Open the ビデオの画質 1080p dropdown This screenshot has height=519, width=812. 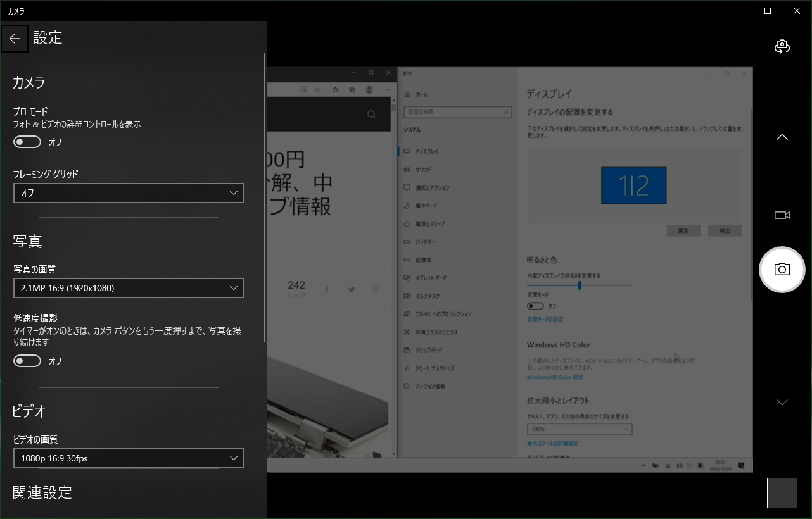[x=128, y=458]
